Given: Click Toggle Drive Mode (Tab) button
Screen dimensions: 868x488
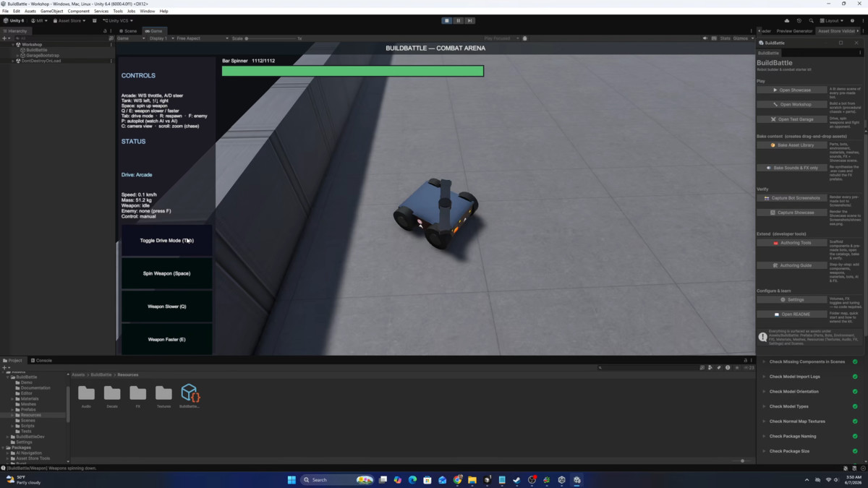Looking at the screenshot, I should click(166, 240).
